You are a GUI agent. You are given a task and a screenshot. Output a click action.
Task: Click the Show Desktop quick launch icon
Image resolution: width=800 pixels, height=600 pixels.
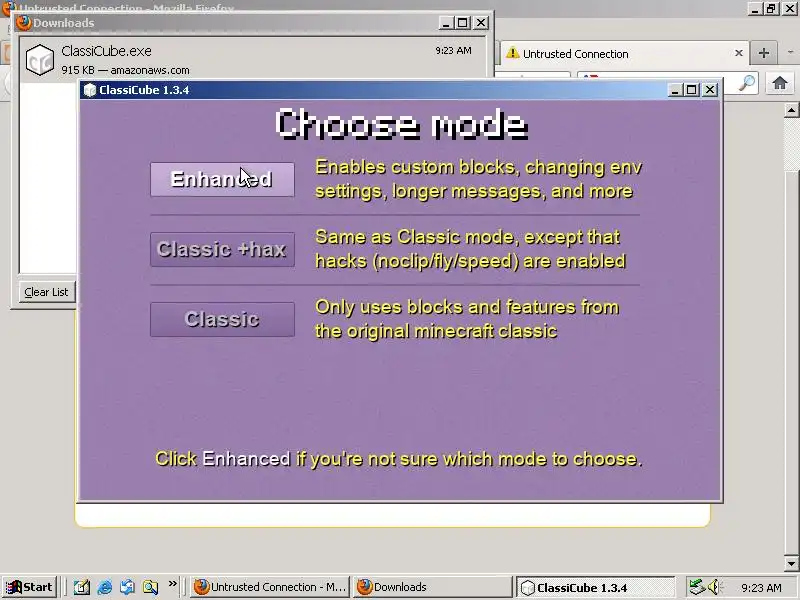pos(82,587)
